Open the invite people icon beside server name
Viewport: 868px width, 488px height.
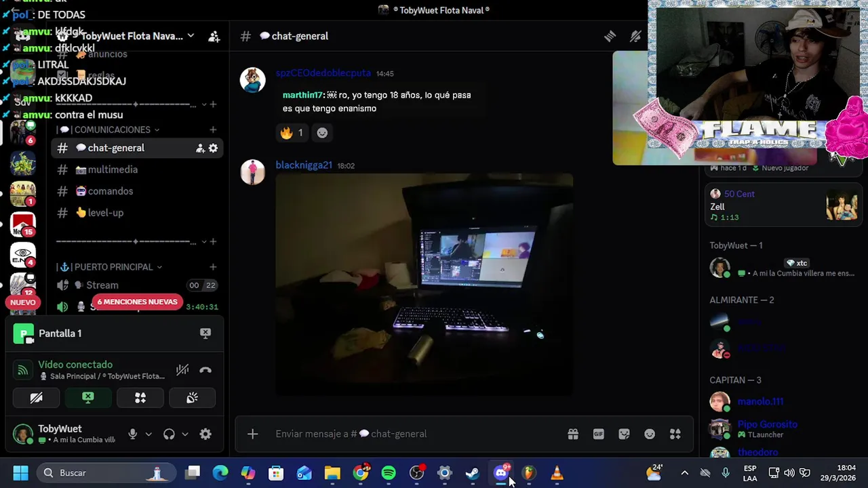tap(214, 37)
